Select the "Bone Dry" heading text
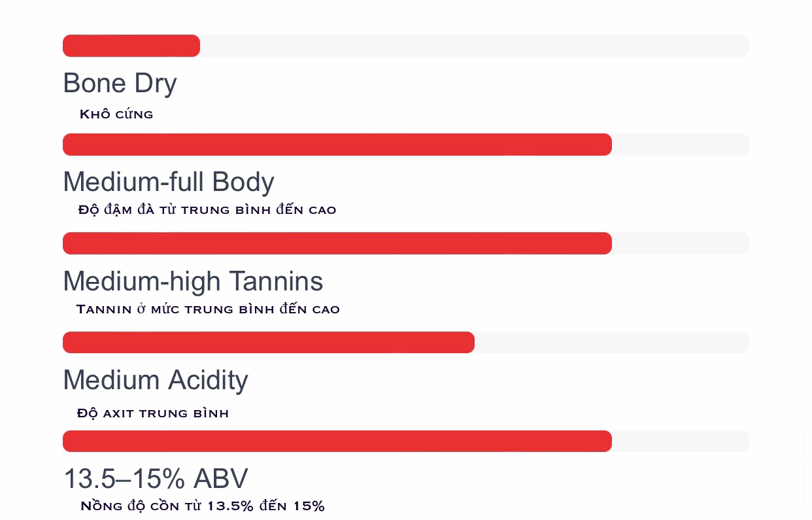 tap(120, 84)
